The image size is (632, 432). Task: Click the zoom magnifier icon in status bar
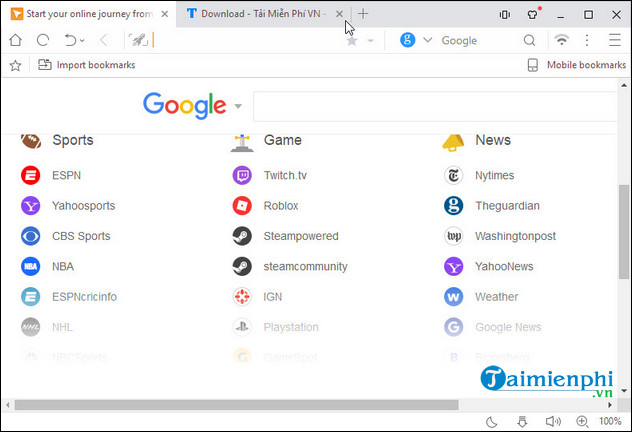click(x=582, y=422)
